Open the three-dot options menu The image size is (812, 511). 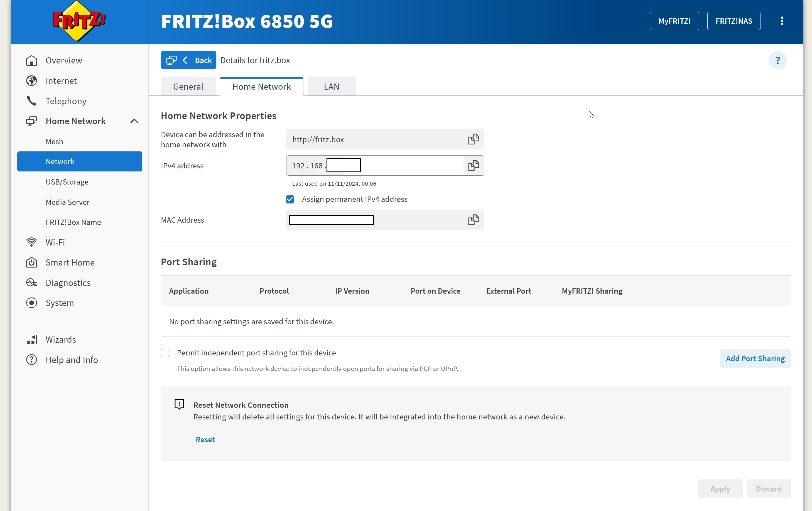tap(782, 21)
